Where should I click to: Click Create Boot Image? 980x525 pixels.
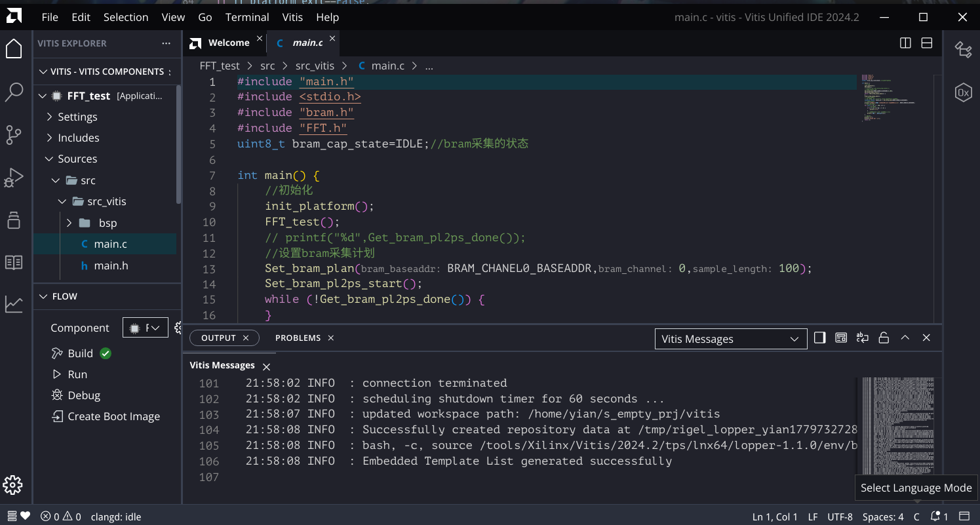(x=113, y=417)
